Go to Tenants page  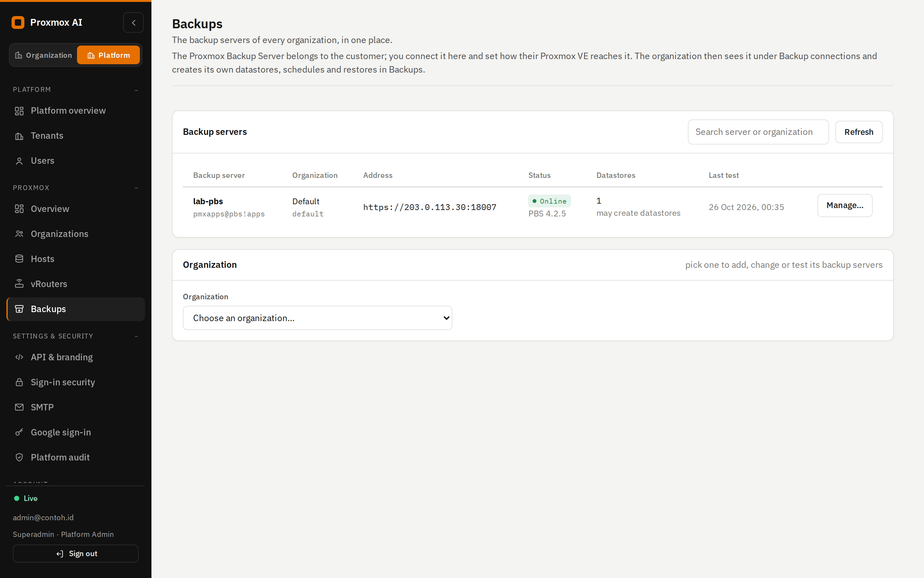(x=76, y=136)
